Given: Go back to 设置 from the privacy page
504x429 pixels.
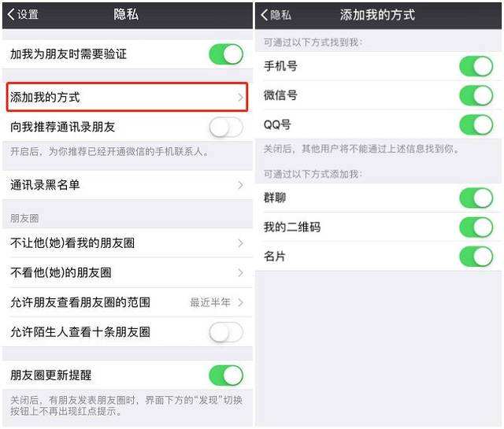Looking at the screenshot, I should 23,14.
